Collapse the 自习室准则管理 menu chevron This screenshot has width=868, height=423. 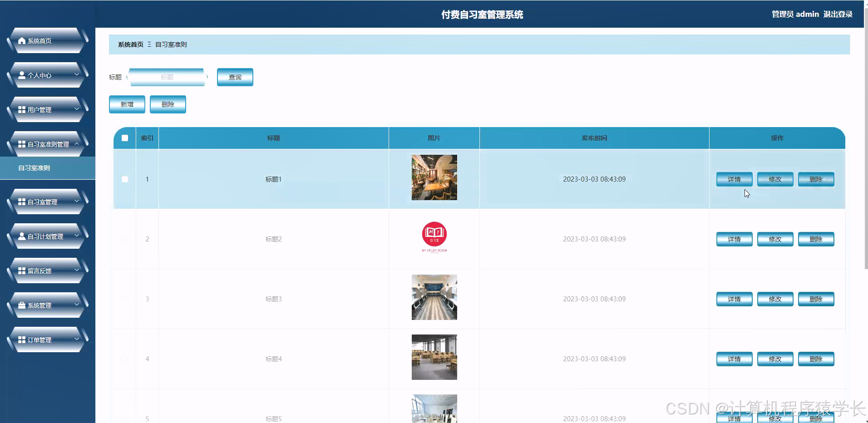[x=77, y=143]
